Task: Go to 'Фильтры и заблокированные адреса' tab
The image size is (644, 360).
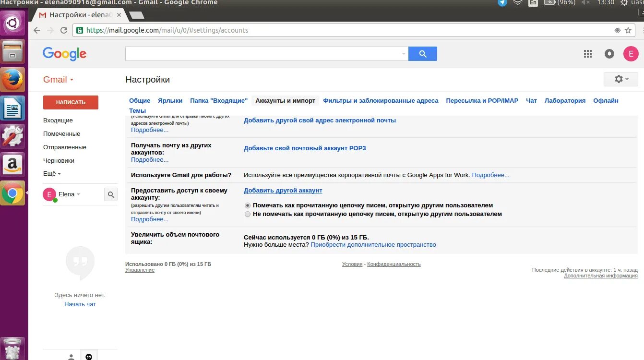Action: tap(381, 101)
